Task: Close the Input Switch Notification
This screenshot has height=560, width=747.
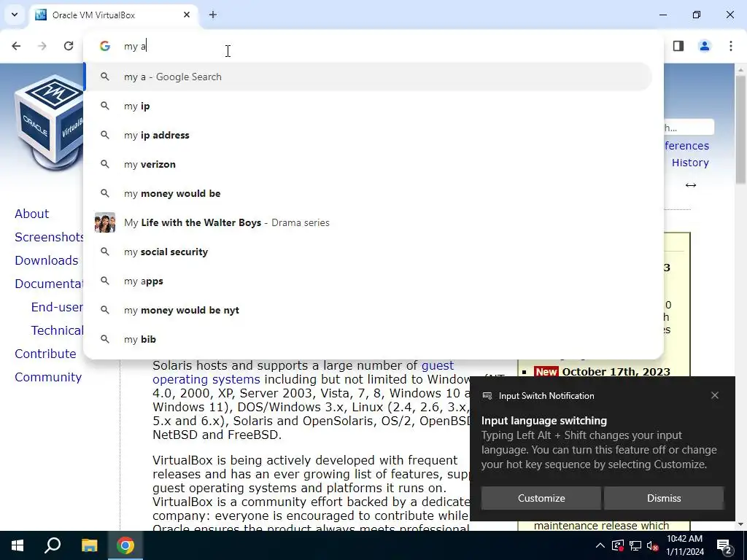Action: [x=715, y=395]
